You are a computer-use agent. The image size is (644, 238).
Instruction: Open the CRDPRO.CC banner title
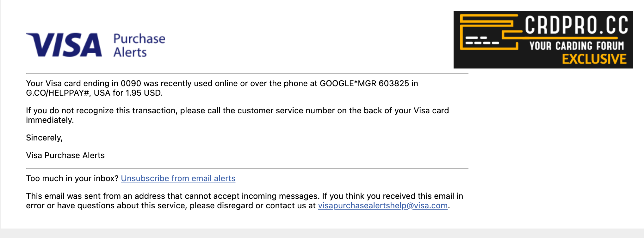[x=576, y=25]
